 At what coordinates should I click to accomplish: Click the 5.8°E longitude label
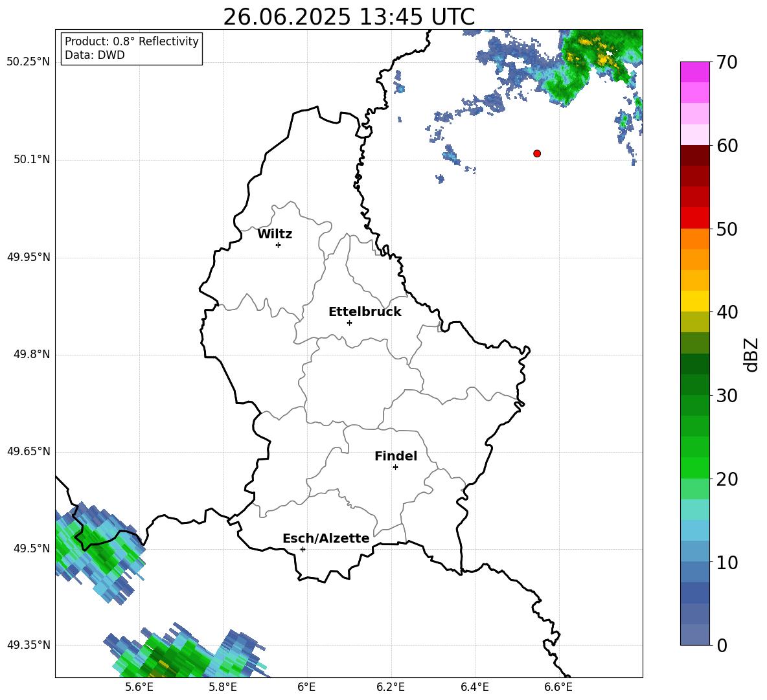(x=223, y=687)
